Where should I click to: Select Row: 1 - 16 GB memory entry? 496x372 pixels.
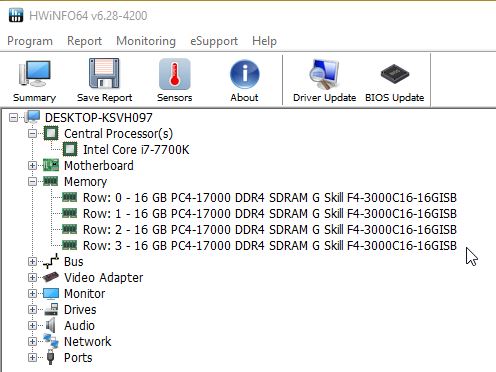click(x=270, y=214)
